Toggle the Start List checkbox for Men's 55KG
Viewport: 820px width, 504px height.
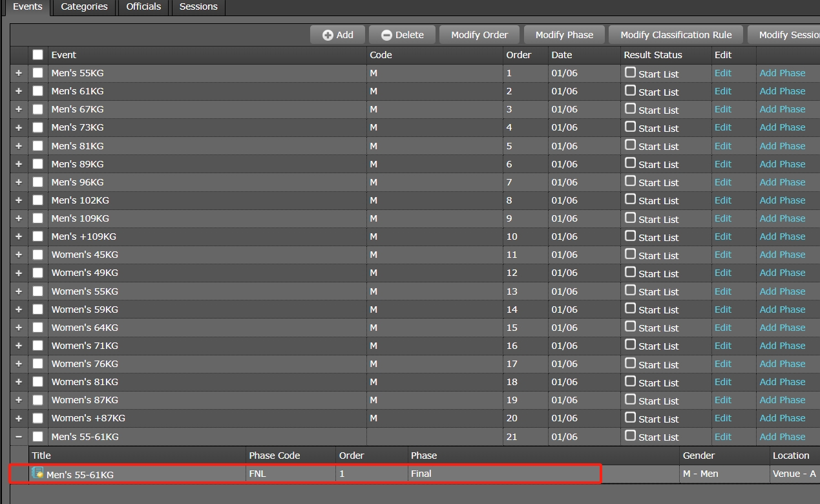pos(630,72)
